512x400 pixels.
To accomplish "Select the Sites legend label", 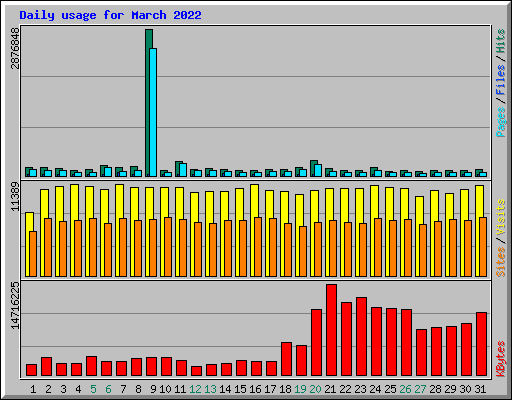I will point(501,262).
